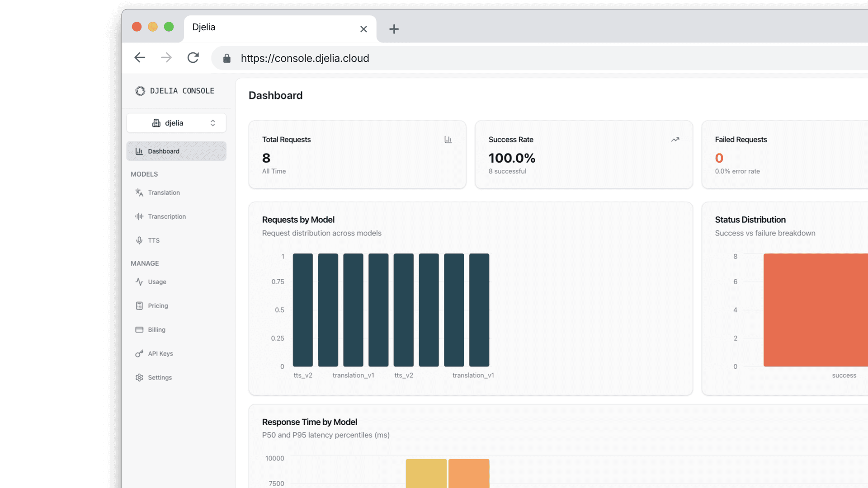868x488 pixels.
Task: Click the 'Status Distribution' chart title
Action: (x=750, y=220)
